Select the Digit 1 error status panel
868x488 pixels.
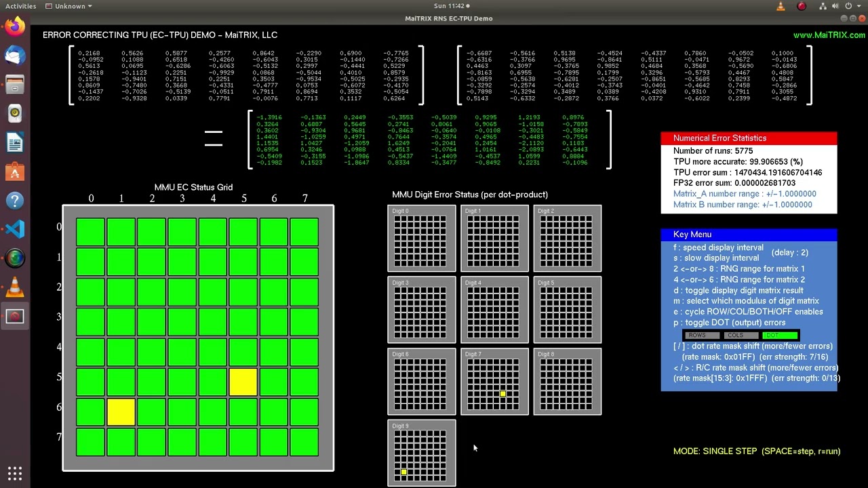tap(494, 239)
